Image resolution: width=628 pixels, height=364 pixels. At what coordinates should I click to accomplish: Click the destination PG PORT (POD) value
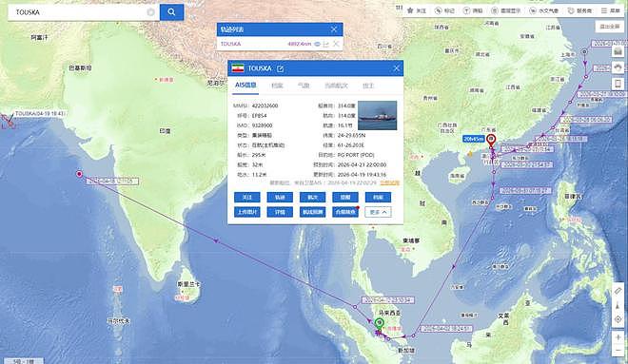click(x=356, y=155)
